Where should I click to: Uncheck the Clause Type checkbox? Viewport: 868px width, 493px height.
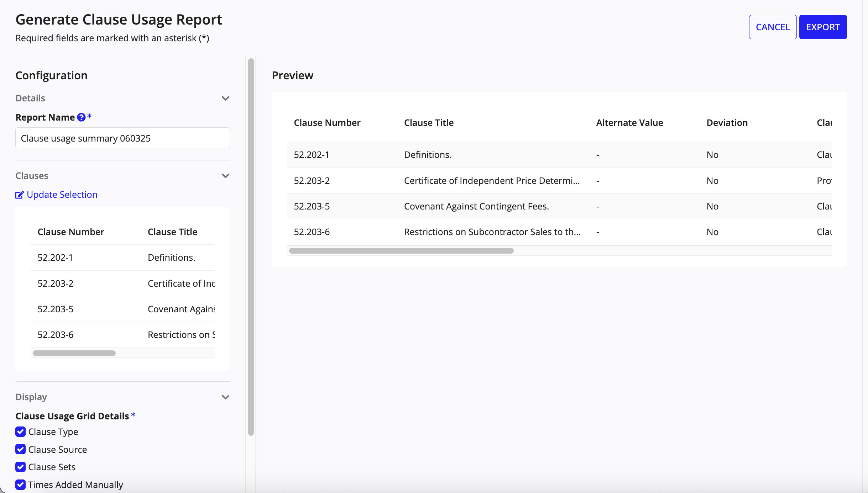pos(21,432)
